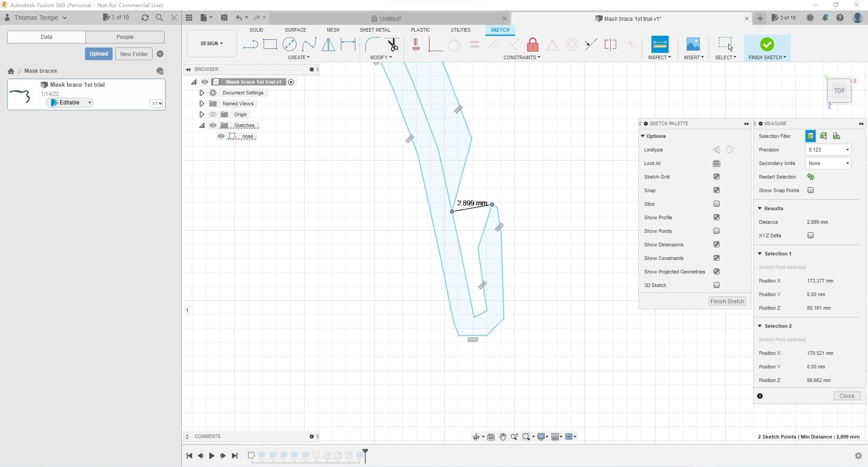Enable the XYZ Delta checkbox
The image size is (868, 467).
pos(811,236)
